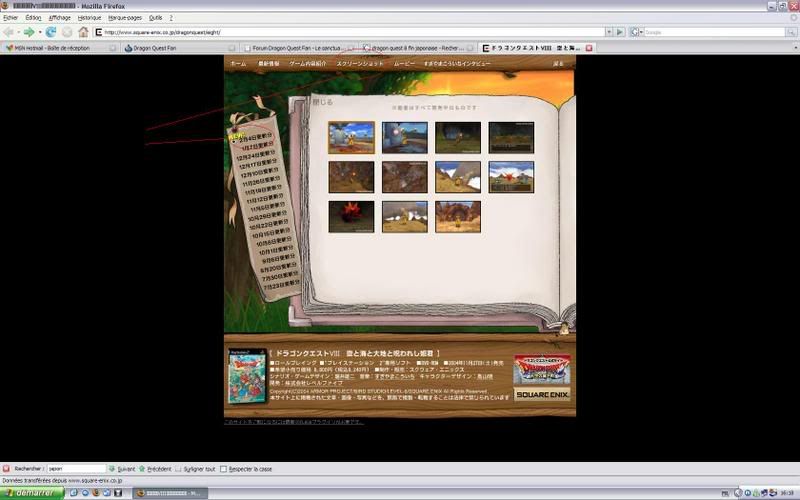
Task: Click the plugin notice link under the footer
Action: coord(294,422)
